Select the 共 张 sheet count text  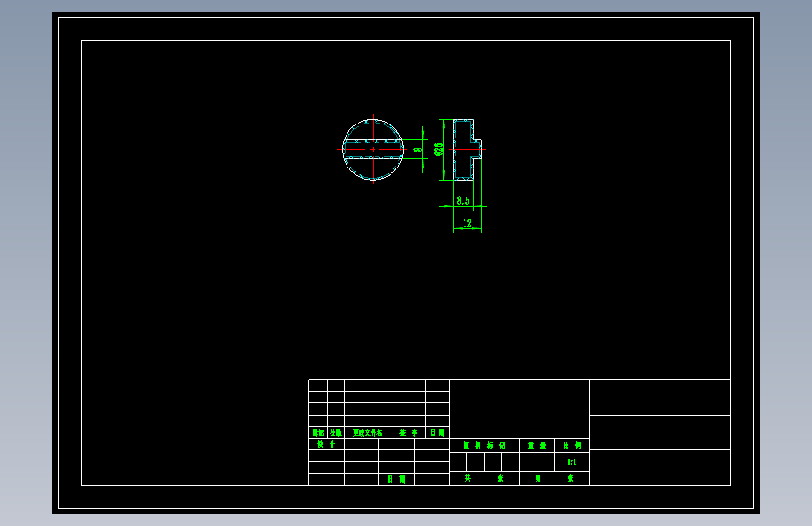pyautogui.click(x=484, y=478)
